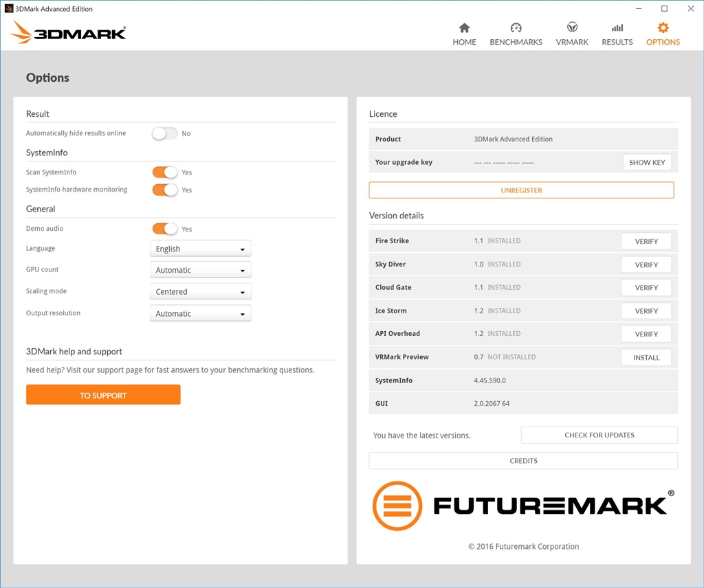Select the OPTIONS tab label
The width and height of the screenshot is (704, 588).
click(663, 42)
